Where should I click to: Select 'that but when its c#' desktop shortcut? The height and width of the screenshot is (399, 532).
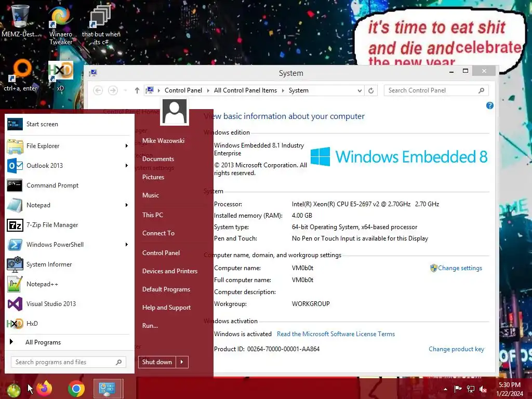[x=101, y=25]
